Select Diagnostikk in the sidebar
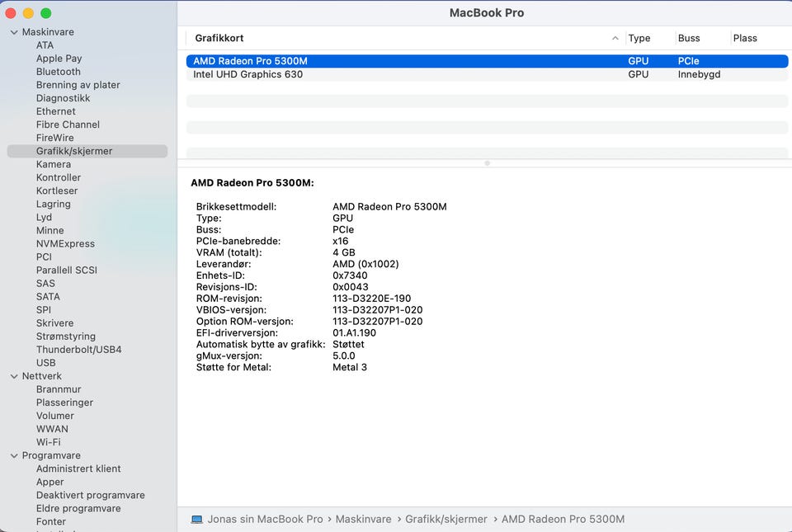 tap(63, 98)
